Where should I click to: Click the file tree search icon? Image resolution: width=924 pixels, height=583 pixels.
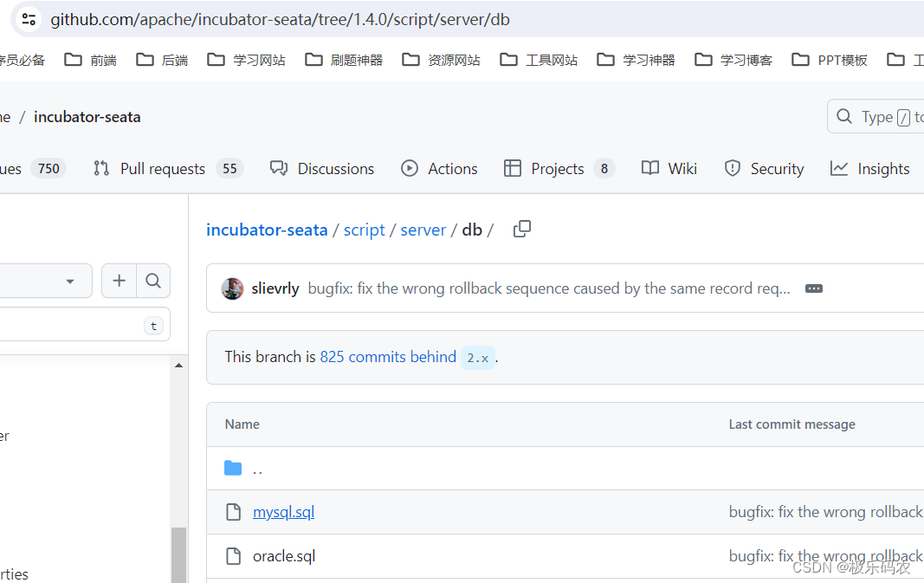point(153,281)
